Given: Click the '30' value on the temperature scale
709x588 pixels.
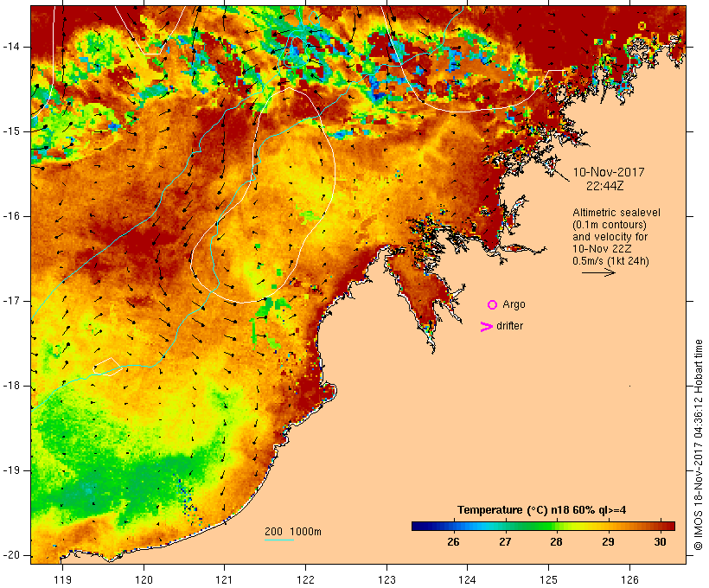Looking at the screenshot, I should pyautogui.click(x=661, y=541).
